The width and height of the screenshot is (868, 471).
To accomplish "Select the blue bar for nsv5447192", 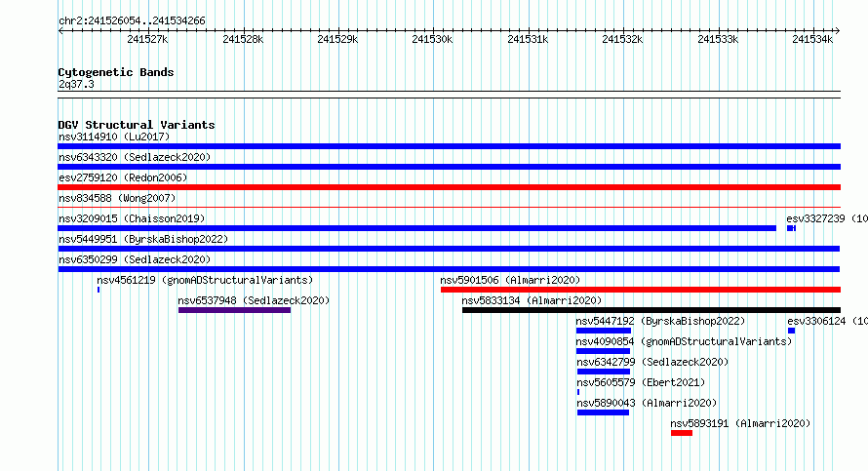I will (x=604, y=331).
